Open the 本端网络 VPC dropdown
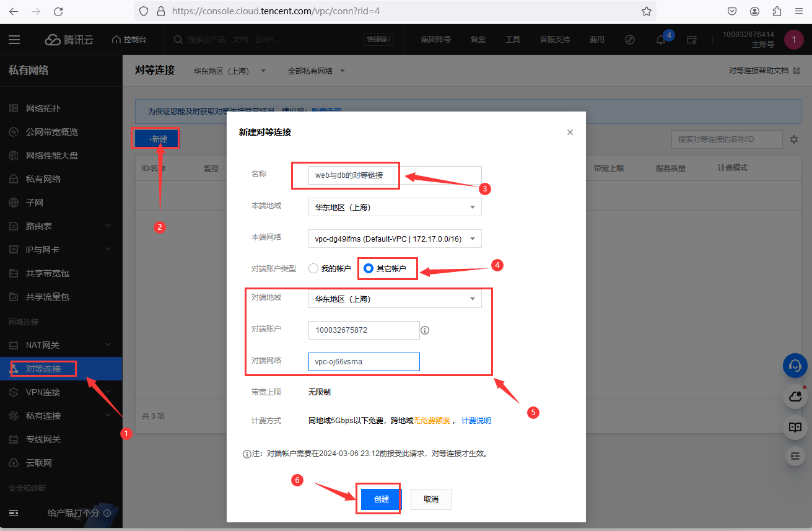Viewport: 812px width, 531px height. tap(395, 239)
